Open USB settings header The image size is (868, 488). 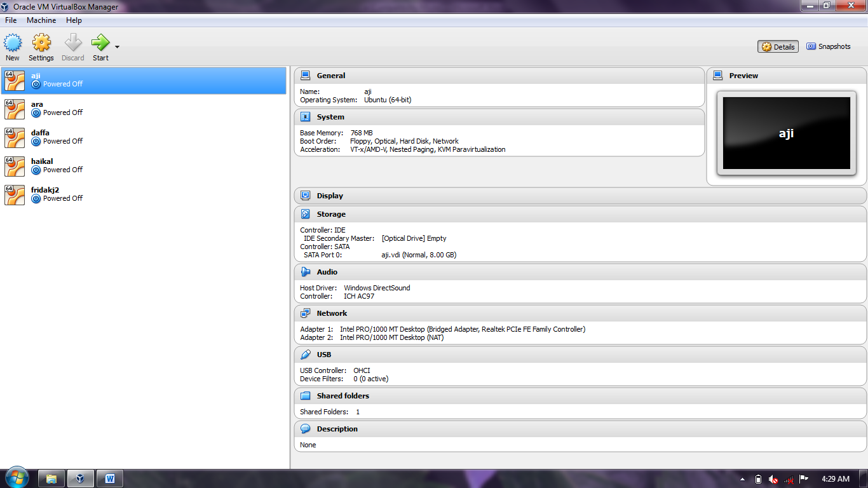point(324,355)
